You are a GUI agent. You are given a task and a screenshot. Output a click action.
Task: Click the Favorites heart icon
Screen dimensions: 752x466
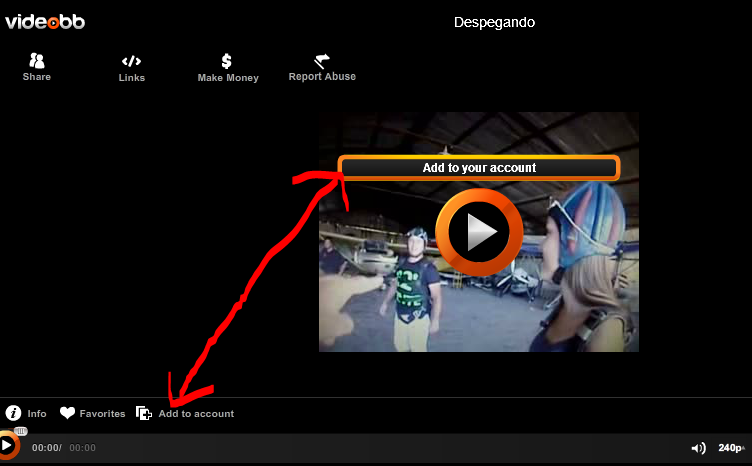point(67,413)
